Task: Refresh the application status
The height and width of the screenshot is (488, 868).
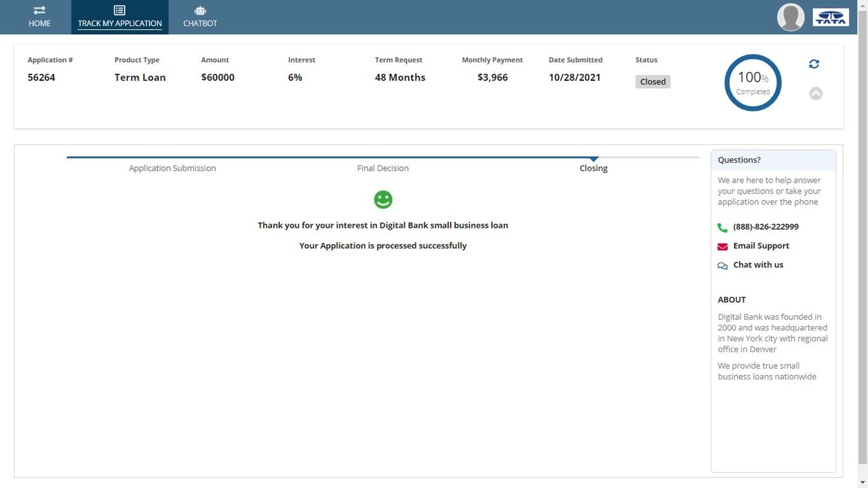Action: point(814,64)
